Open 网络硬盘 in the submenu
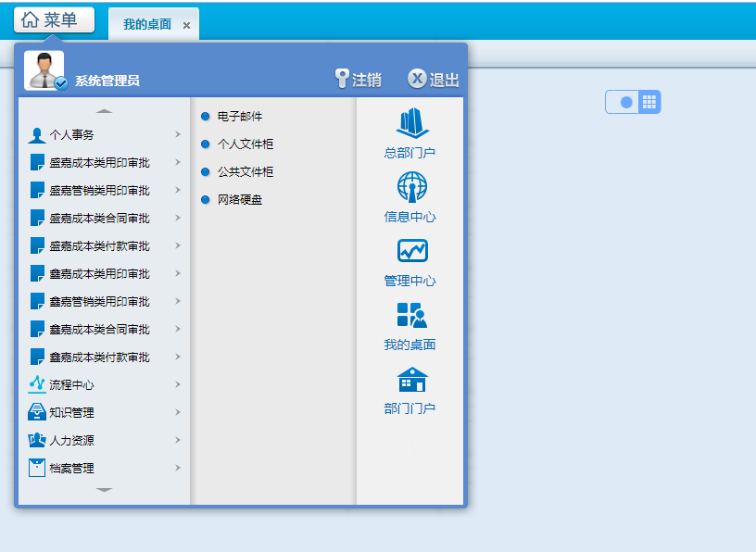Screen dimensions: 756x552 point(240,200)
